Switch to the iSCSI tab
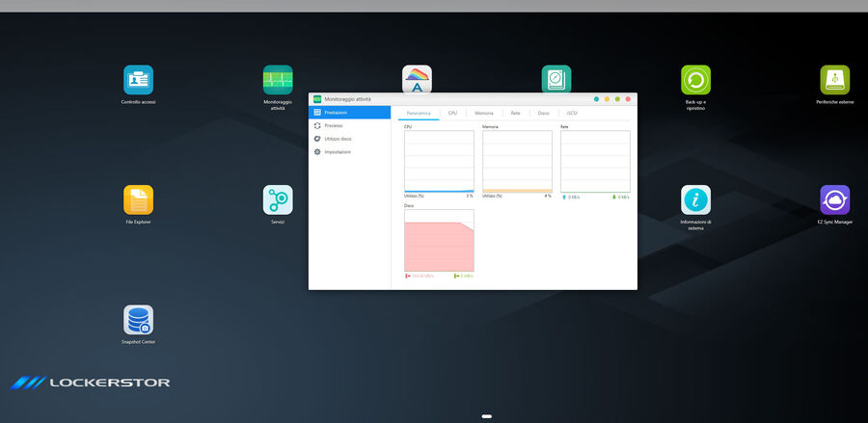868x423 pixels. tap(572, 113)
